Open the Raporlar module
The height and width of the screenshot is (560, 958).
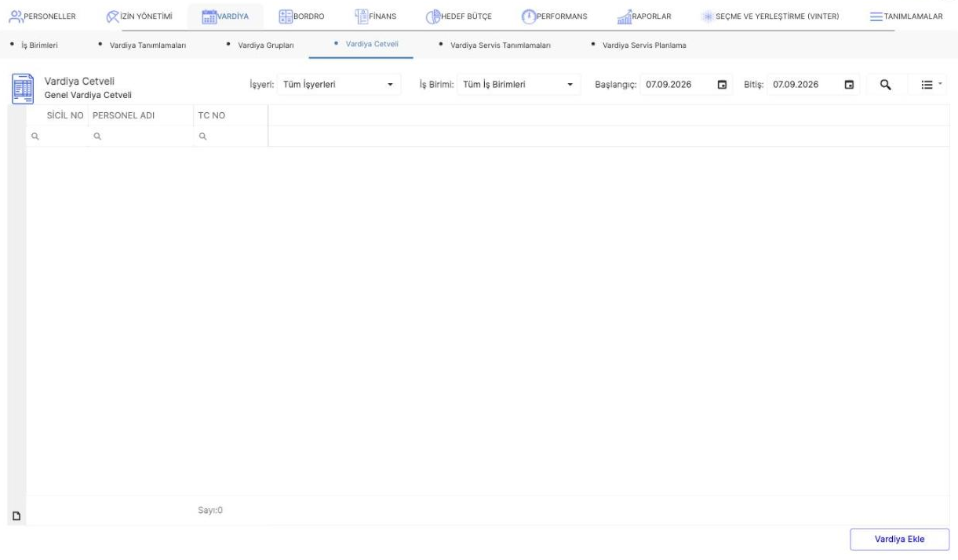pyautogui.click(x=645, y=16)
